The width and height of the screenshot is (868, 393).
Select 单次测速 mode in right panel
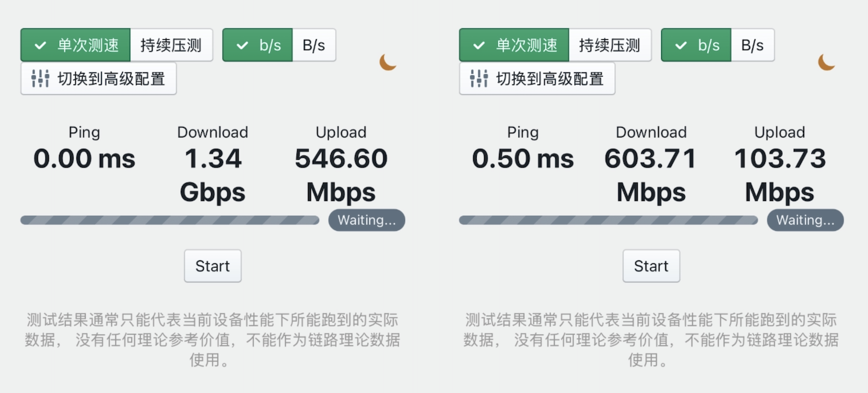[514, 45]
